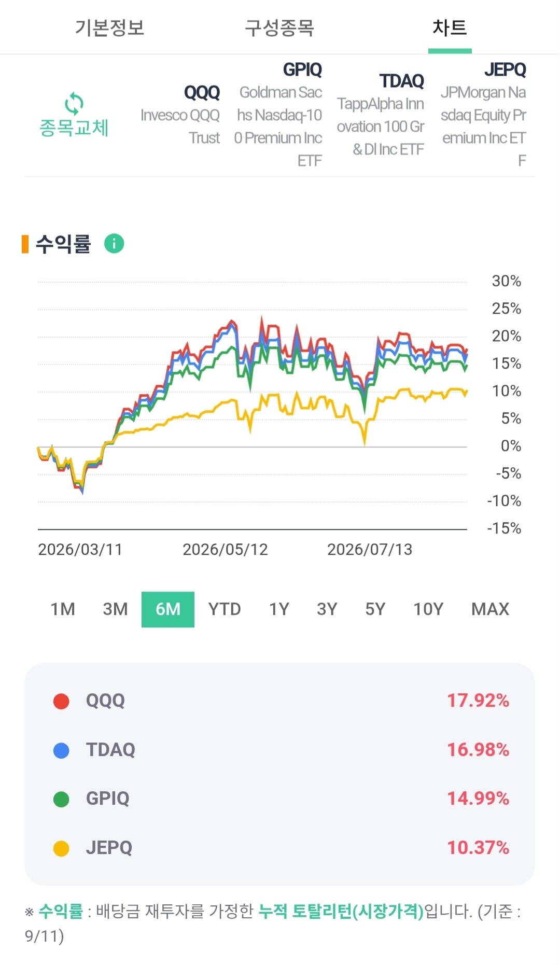The width and height of the screenshot is (560, 965).
Task: Select the green GPIQ legend dot
Action: (x=61, y=799)
